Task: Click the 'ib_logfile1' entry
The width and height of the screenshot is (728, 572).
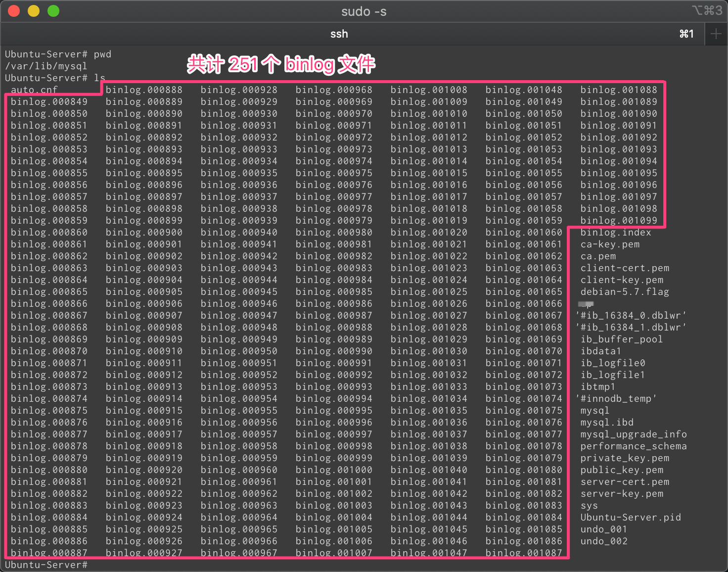Action: 613,375
